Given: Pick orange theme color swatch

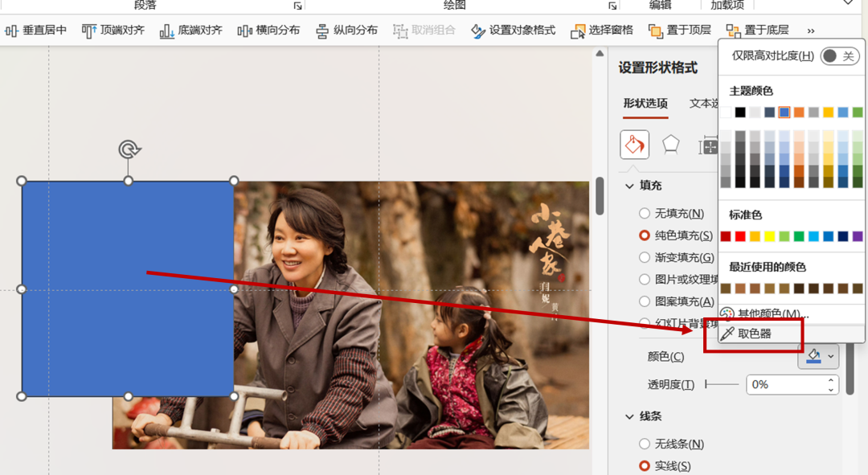Looking at the screenshot, I should (799, 113).
